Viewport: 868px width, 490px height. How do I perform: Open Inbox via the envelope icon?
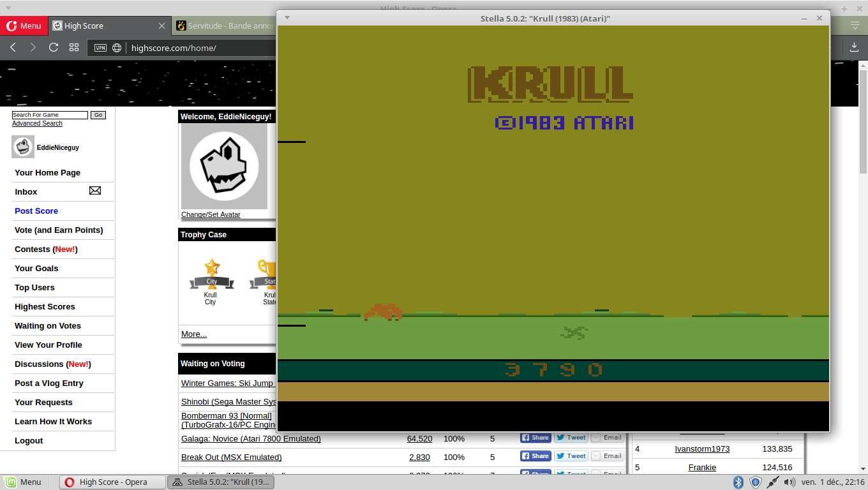[95, 191]
